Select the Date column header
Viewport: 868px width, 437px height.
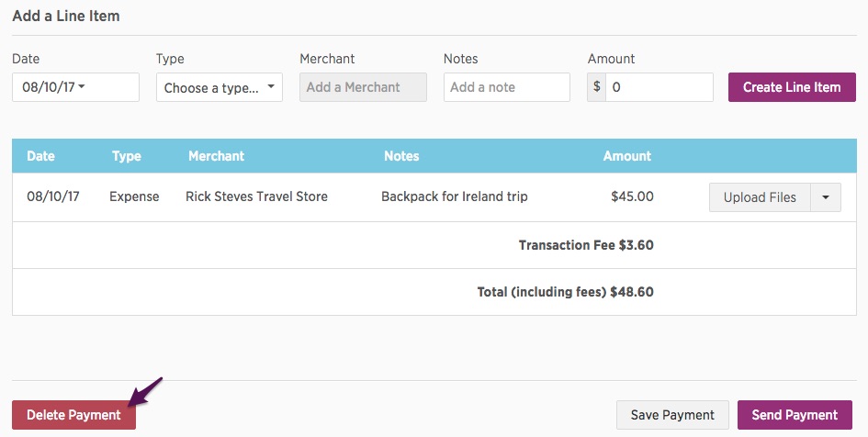tap(41, 156)
